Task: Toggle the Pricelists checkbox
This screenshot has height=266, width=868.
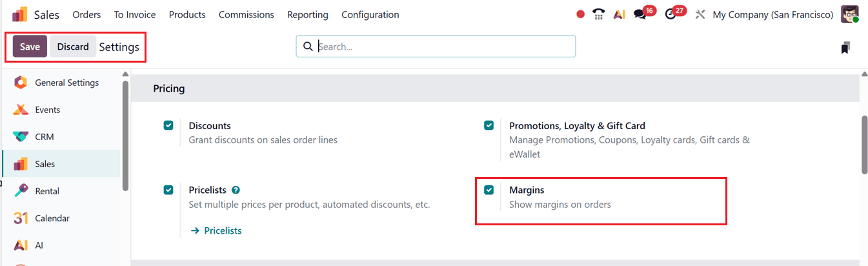Action: [x=168, y=190]
